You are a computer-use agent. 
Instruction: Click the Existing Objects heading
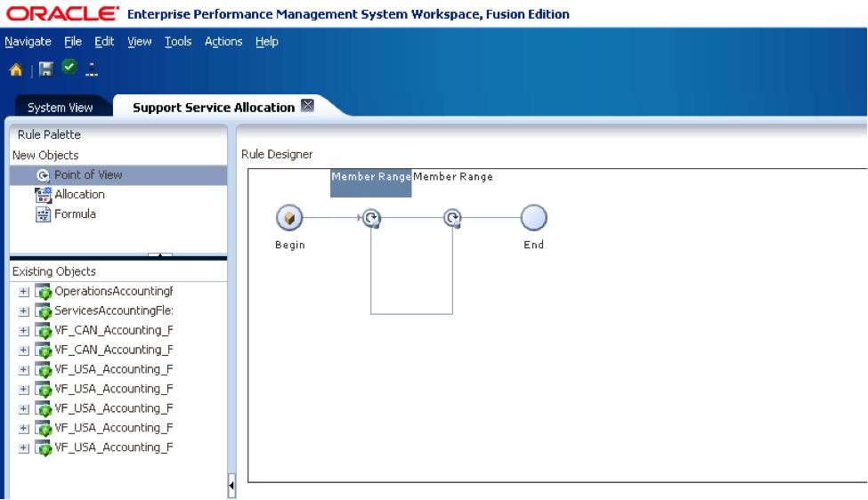click(54, 271)
